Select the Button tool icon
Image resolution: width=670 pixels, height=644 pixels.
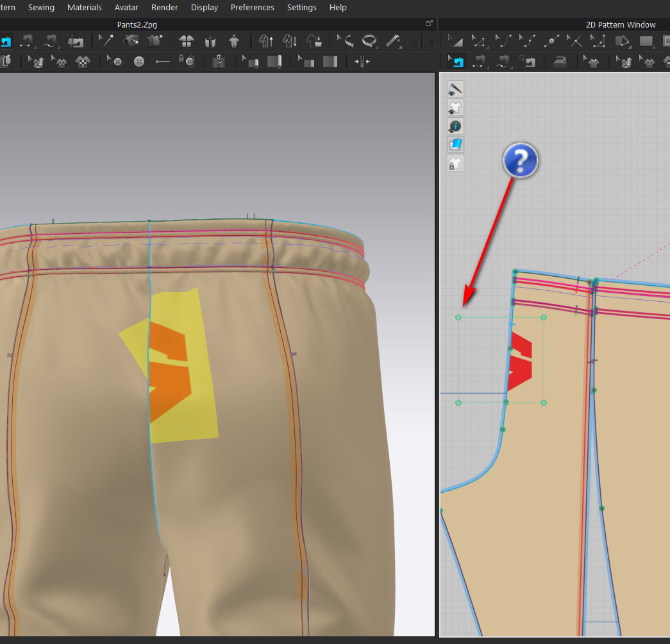point(139,62)
